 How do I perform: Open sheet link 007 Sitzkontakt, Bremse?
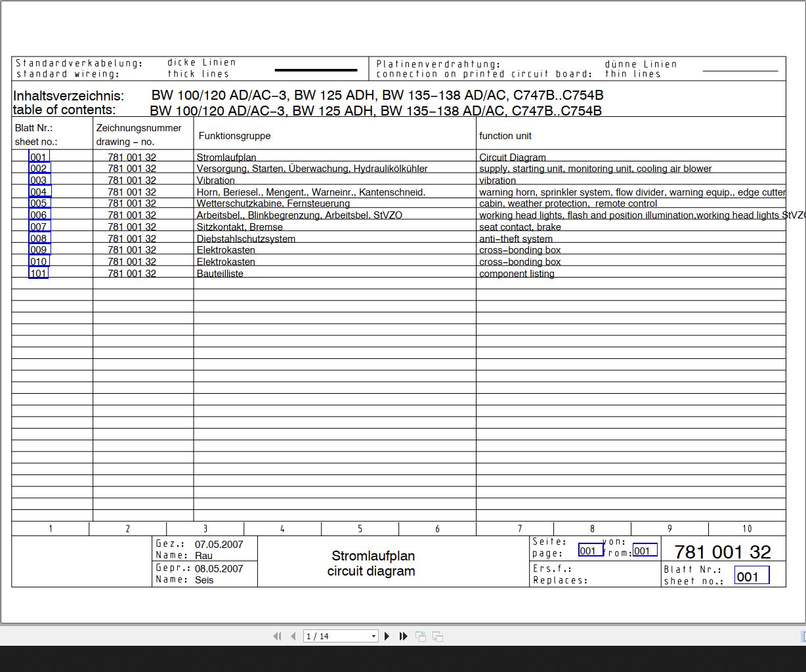[x=39, y=226]
